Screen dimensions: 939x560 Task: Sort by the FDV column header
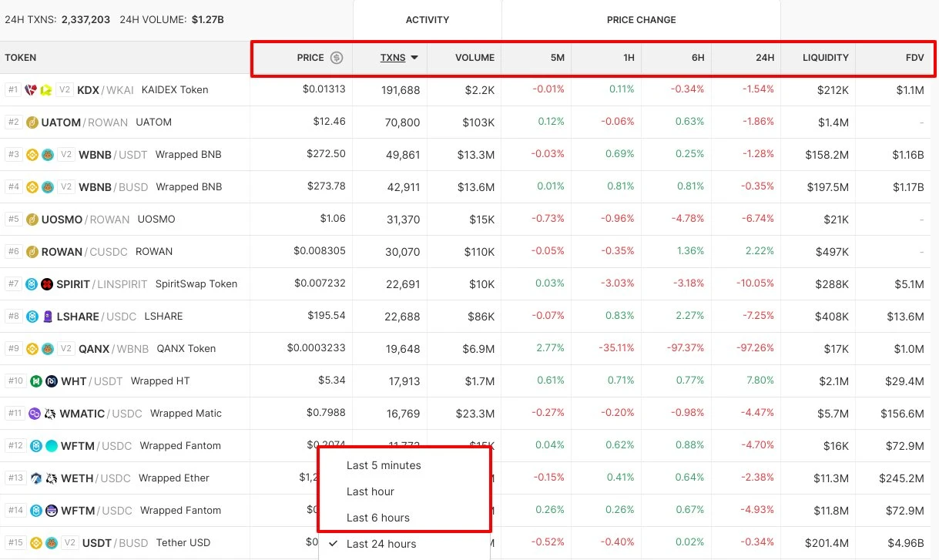click(915, 58)
